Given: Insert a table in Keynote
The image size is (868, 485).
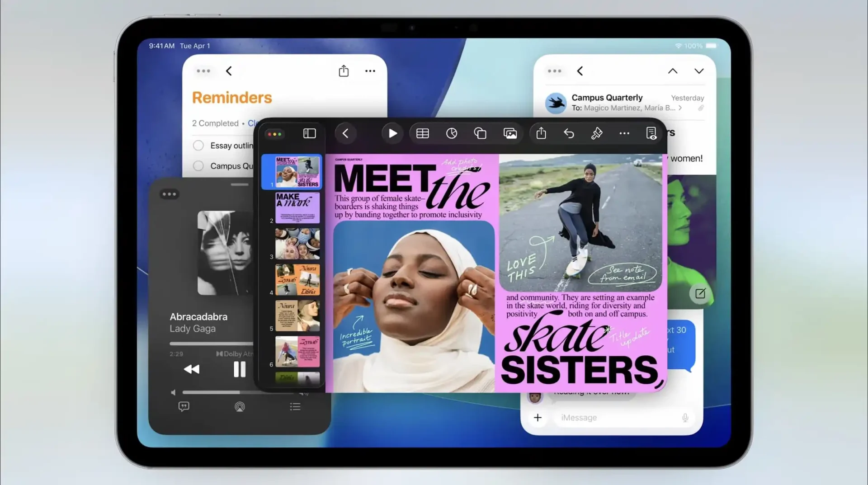Looking at the screenshot, I should coord(423,133).
